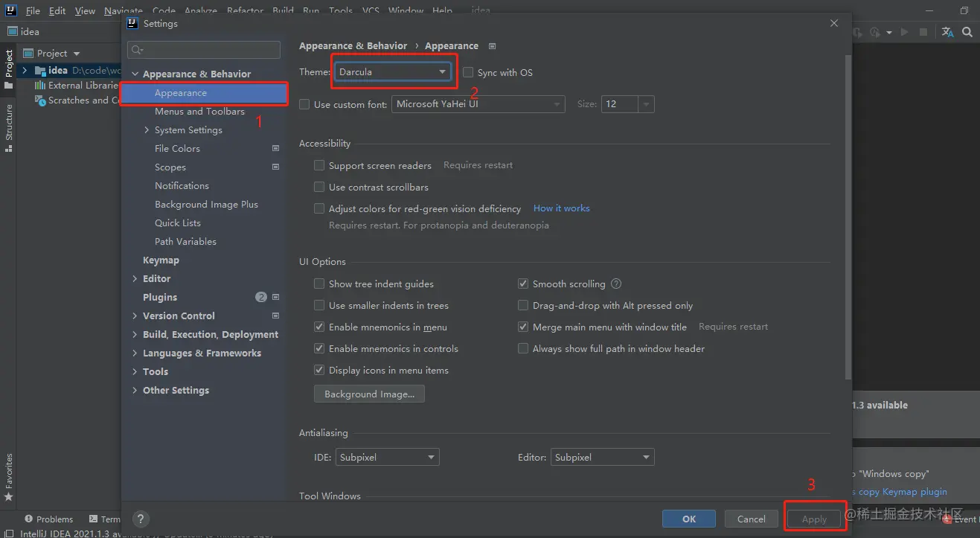The width and height of the screenshot is (980, 538).
Task: Click the Smooth scrolling help icon
Action: tap(616, 284)
